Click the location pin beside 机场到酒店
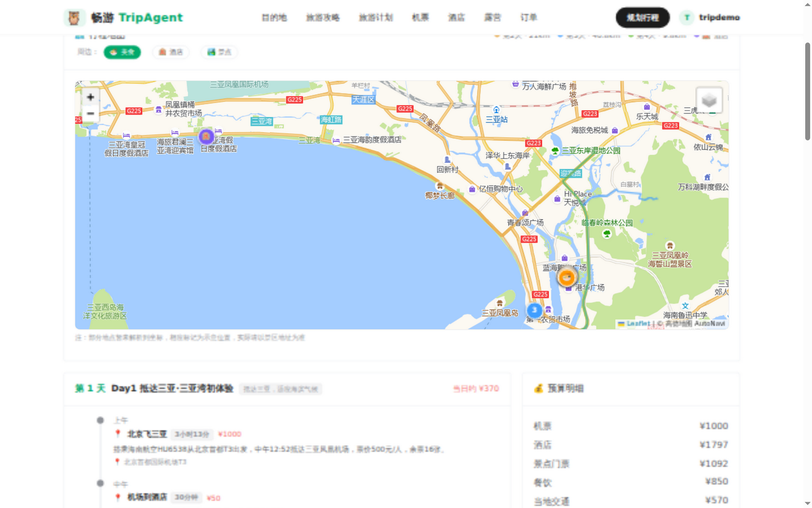812x508 pixels. 118,497
